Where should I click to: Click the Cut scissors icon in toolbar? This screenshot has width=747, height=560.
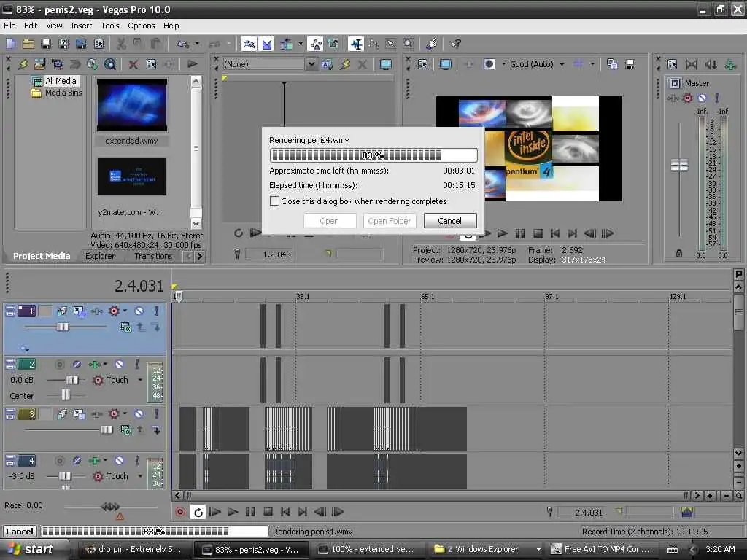tap(121, 44)
